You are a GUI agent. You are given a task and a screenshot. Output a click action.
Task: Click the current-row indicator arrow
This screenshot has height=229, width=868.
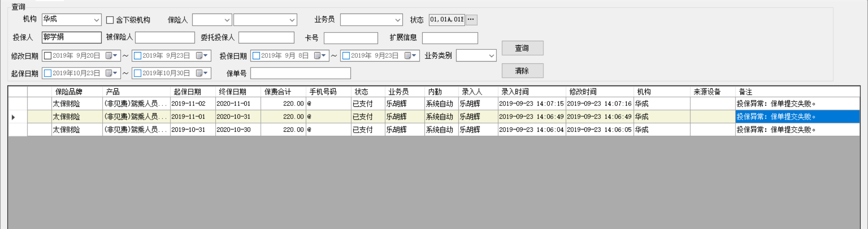(14, 117)
